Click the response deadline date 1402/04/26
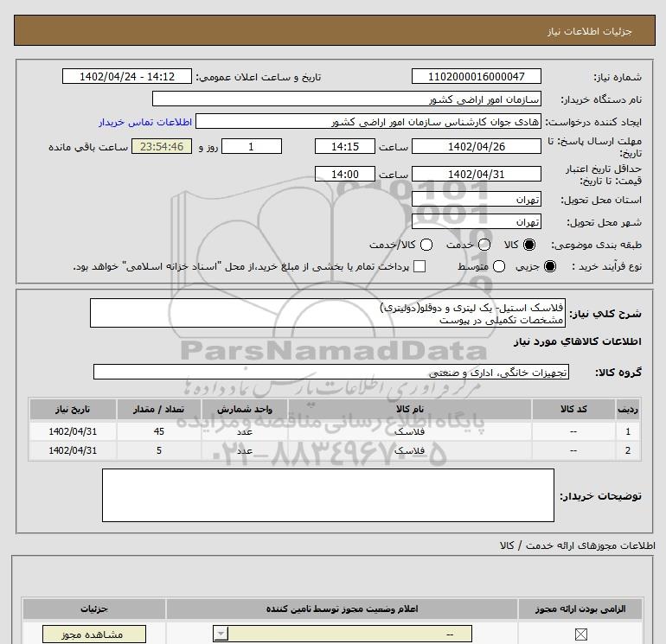The image size is (666, 644). [x=476, y=146]
